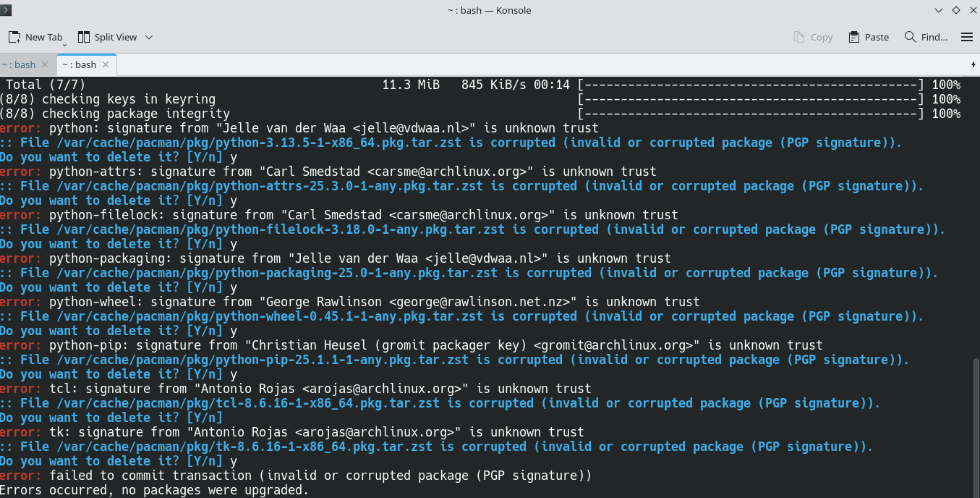Screen dimensions: 980x498
Task: Click the new tab icon at tab bar end
Action: tap(973, 64)
